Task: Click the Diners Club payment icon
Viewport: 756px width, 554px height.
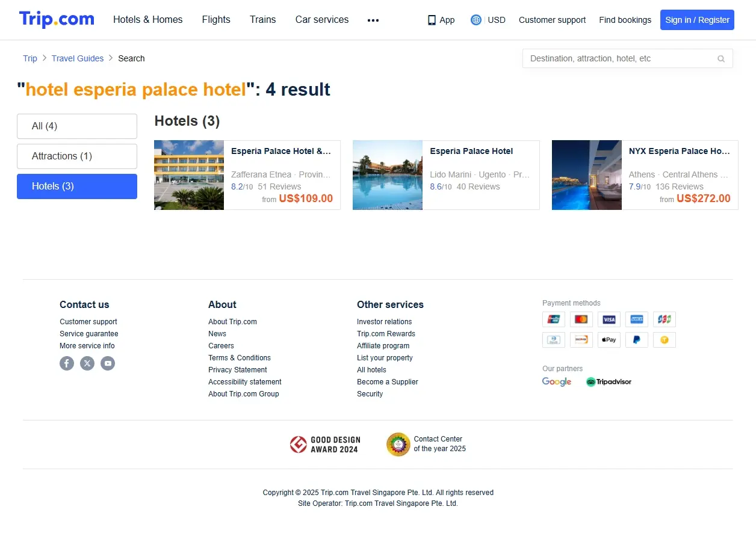Action: (554, 340)
